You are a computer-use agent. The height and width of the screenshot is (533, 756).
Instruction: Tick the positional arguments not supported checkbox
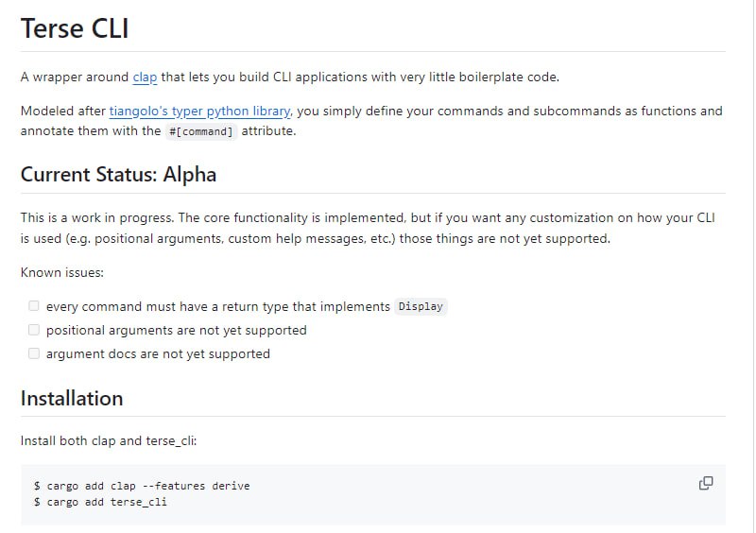click(34, 330)
